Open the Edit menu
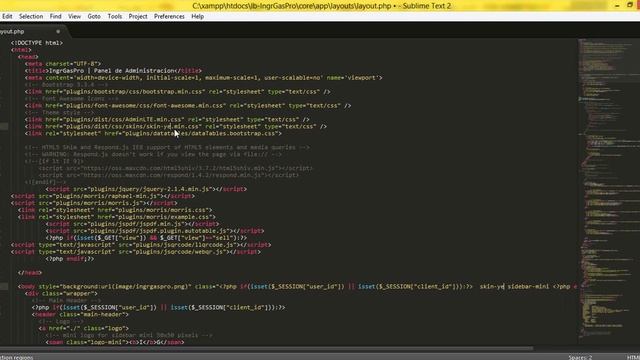Screen dimensions: 640x360 [7, 16]
